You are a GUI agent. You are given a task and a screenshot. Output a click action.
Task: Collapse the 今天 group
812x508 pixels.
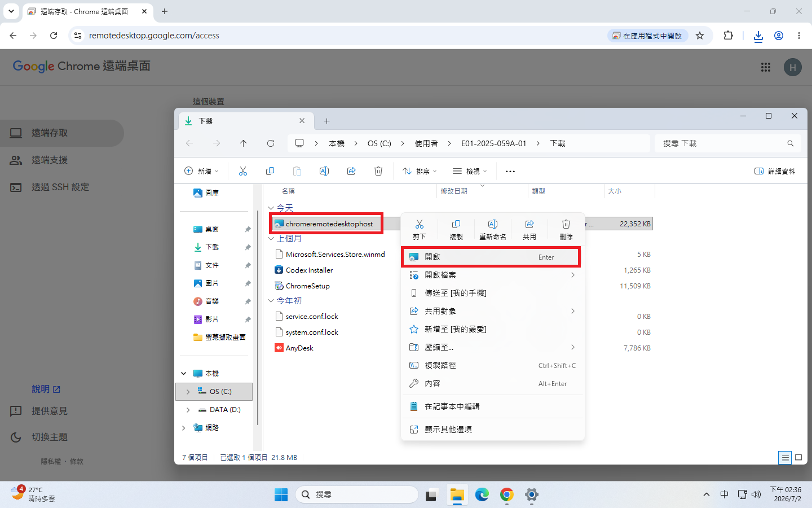coord(271,208)
